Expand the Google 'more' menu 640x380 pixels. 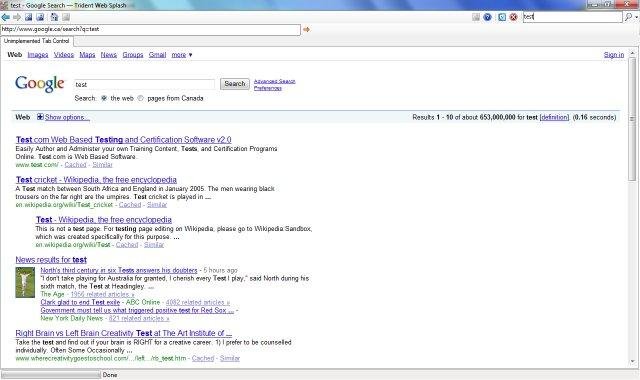182,55
